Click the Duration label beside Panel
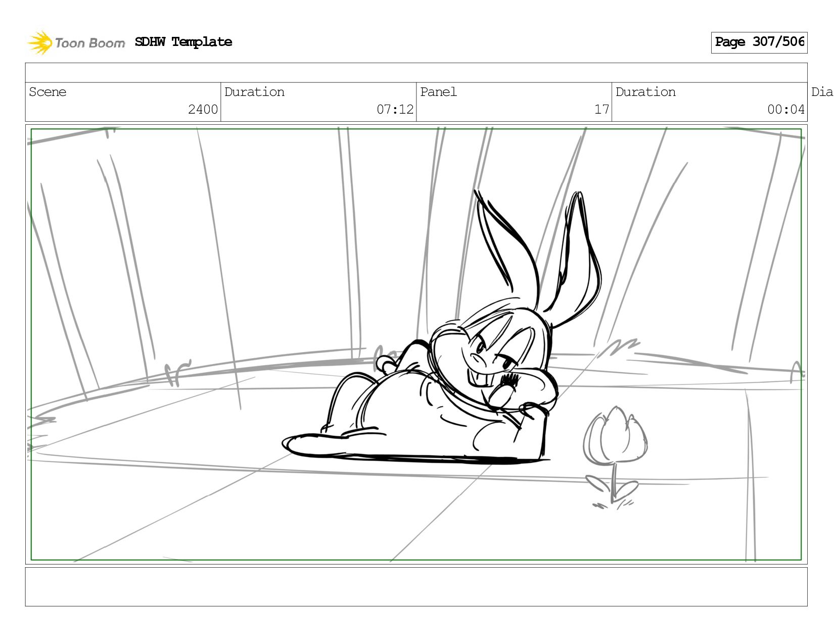834x644 pixels. pos(645,92)
